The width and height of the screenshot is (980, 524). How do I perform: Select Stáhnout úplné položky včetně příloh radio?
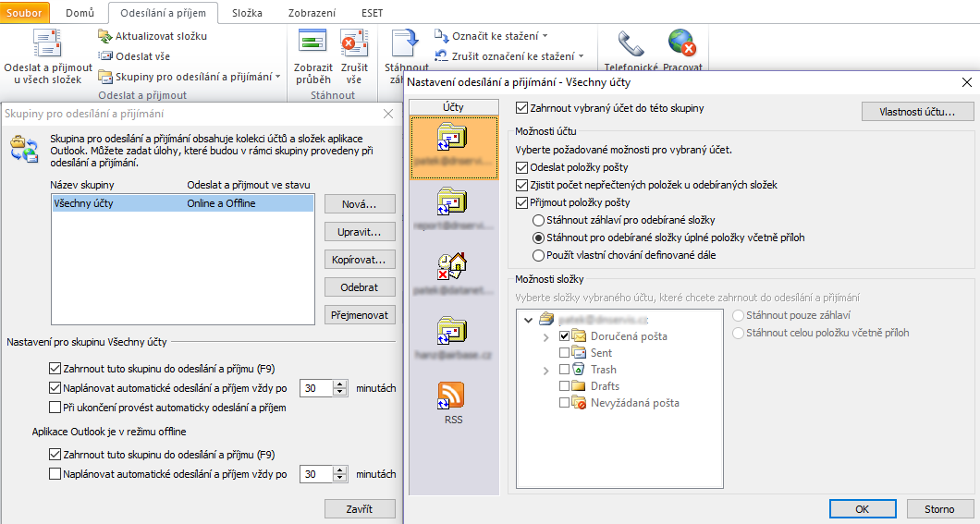(x=538, y=238)
